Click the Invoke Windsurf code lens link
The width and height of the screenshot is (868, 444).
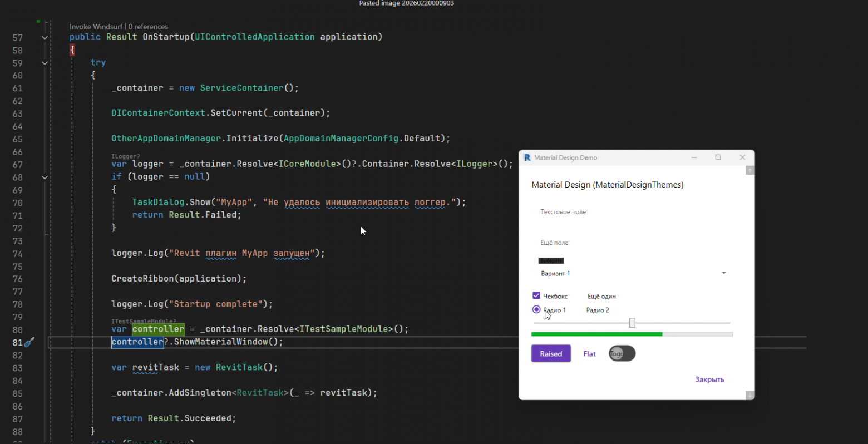pos(96,27)
